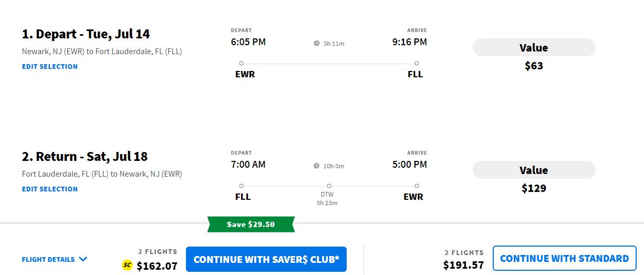Click the DTW layover stop marker
This screenshot has height=275, width=644.
click(329, 186)
